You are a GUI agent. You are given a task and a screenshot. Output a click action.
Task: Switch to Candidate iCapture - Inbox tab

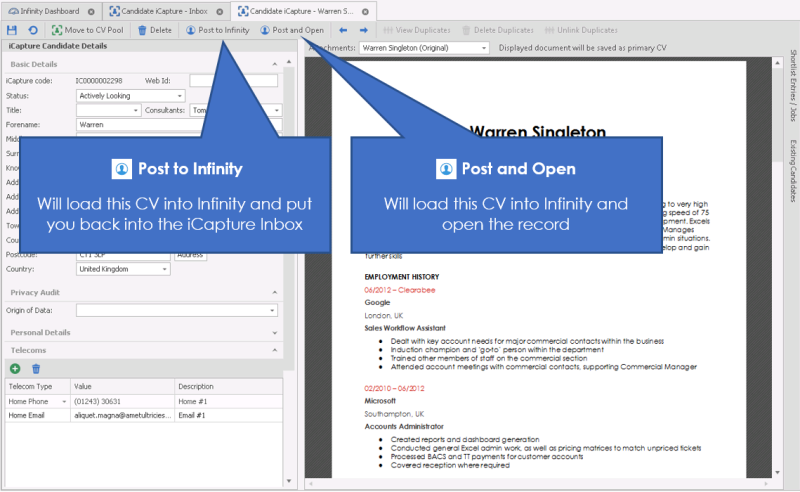(163, 10)
